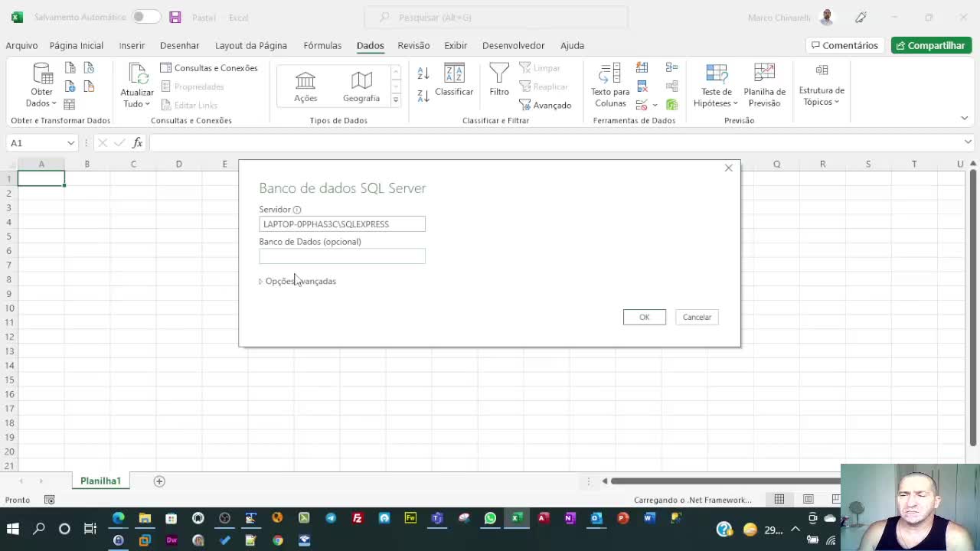Click the Compartilhar button
This screenshot has width=980, height=551.
pyautogui.click(x=931, y=45)
